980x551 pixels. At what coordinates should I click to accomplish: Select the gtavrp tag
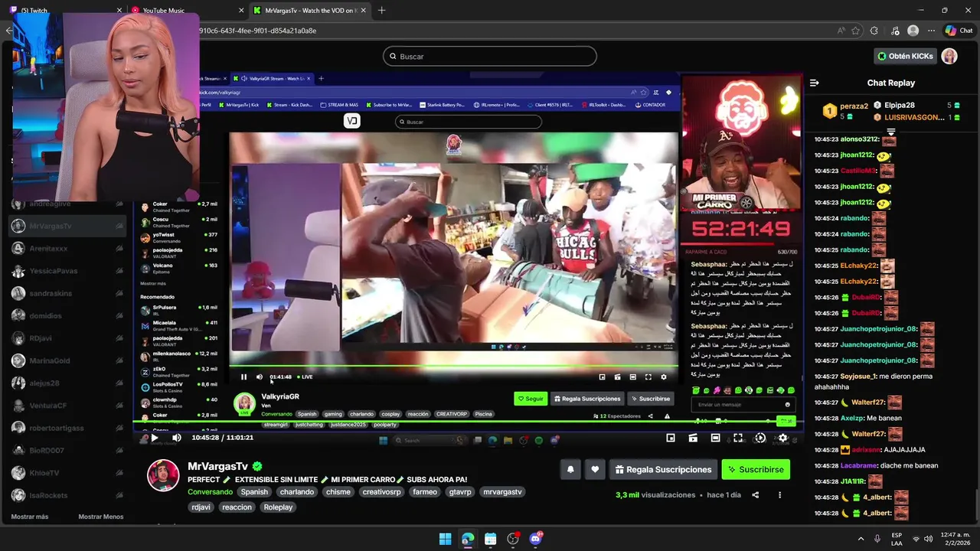461,492
